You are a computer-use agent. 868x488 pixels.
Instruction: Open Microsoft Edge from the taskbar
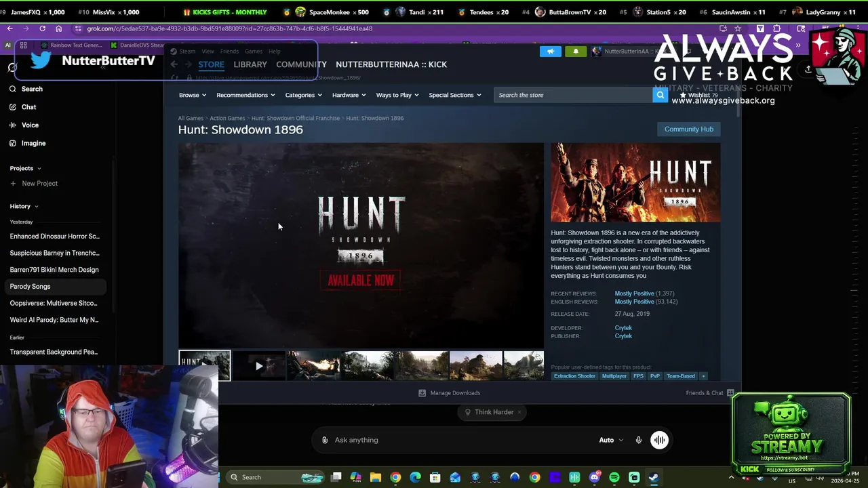click(x=415, y=477)
